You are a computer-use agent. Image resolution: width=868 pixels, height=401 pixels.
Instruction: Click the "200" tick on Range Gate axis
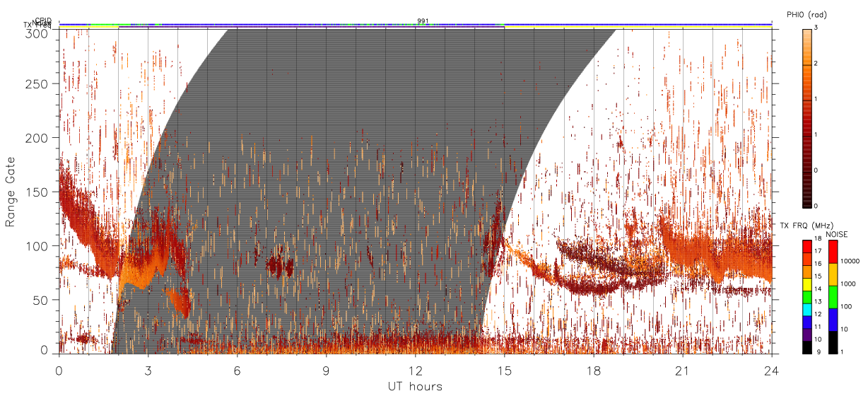tap(37, 138)
